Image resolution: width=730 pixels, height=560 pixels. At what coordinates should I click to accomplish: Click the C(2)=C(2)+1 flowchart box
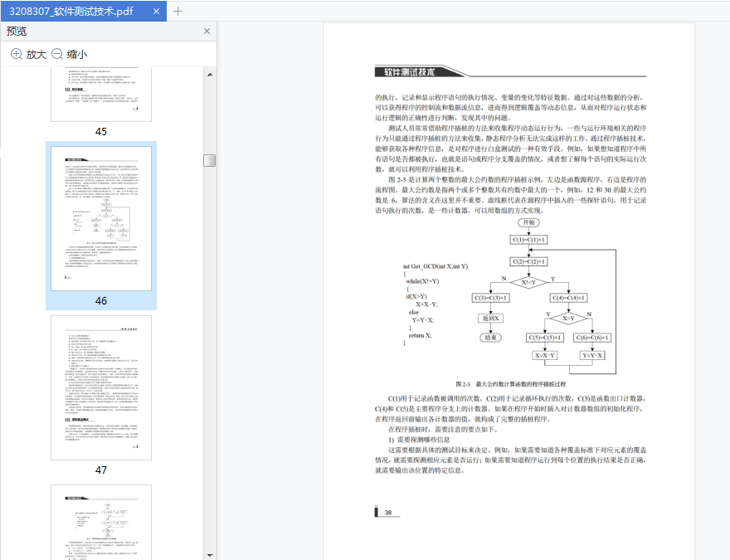coord(528,261)
